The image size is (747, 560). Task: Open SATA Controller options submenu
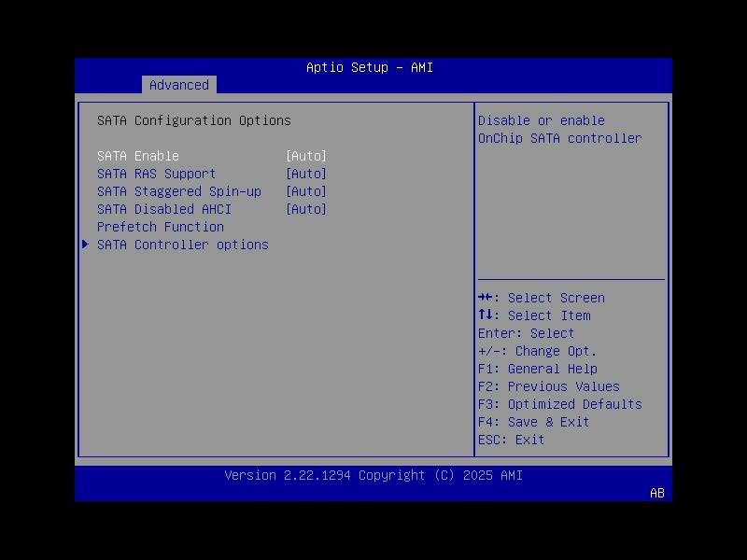(x=183, y=245)
